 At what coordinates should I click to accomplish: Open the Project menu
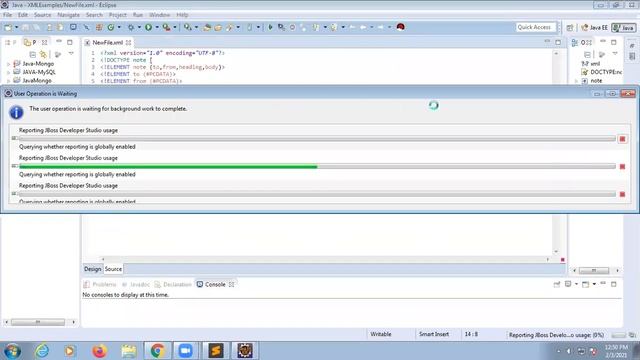(x=118, y=15)
